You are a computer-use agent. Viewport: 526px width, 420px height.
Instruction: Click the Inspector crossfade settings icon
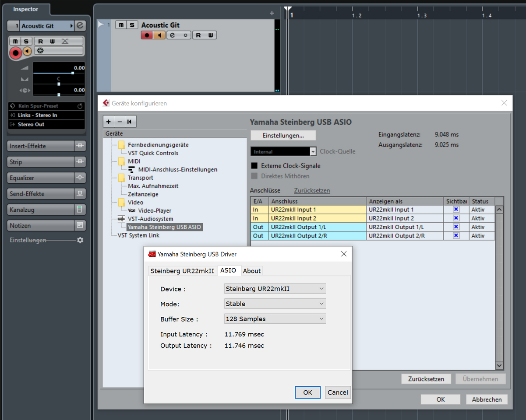[65, 42]
